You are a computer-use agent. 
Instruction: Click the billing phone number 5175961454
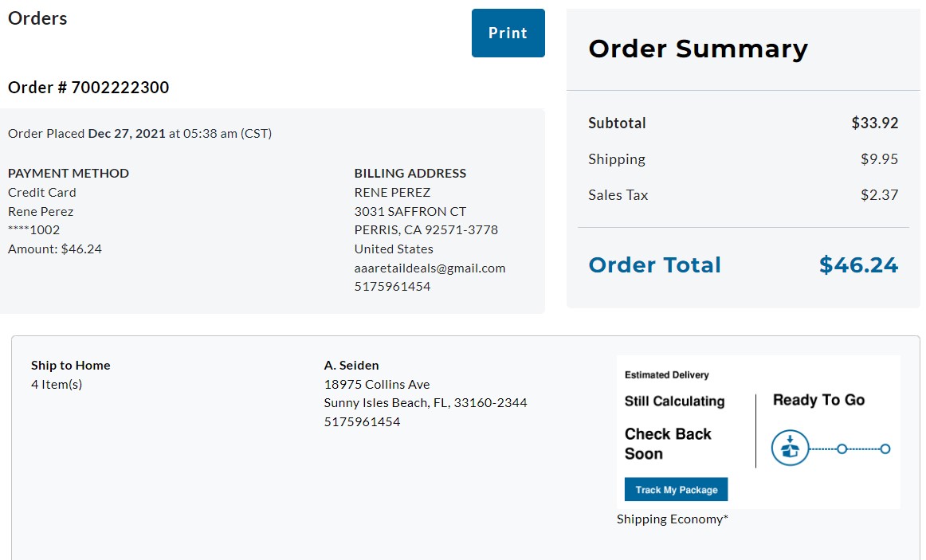point(392,286)
